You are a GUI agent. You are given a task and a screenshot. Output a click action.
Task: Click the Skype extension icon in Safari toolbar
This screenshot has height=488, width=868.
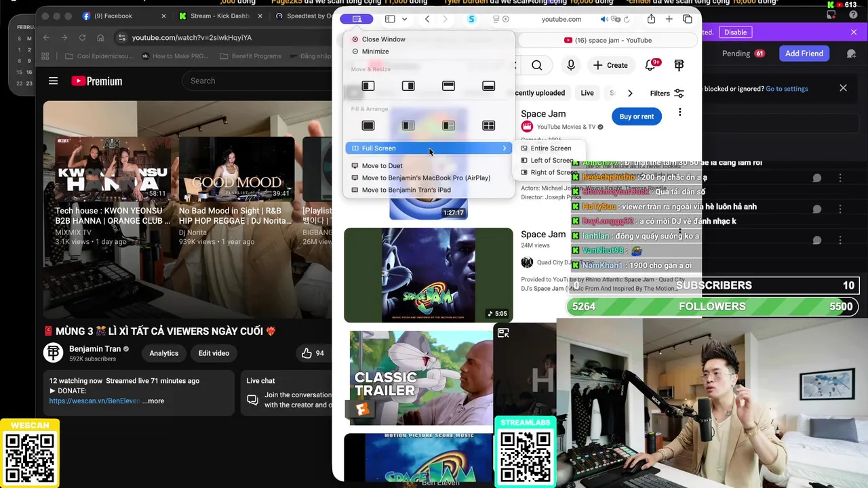click(471, 19)
